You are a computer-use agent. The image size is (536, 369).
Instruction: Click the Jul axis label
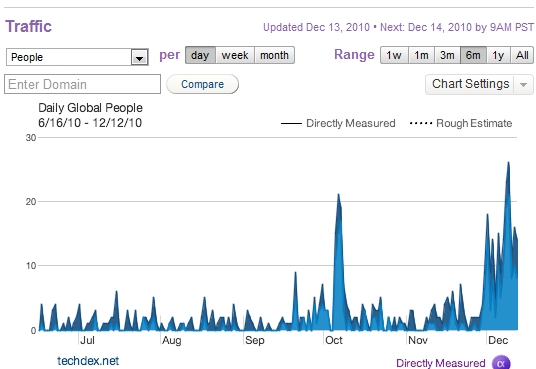coord(88,340)
